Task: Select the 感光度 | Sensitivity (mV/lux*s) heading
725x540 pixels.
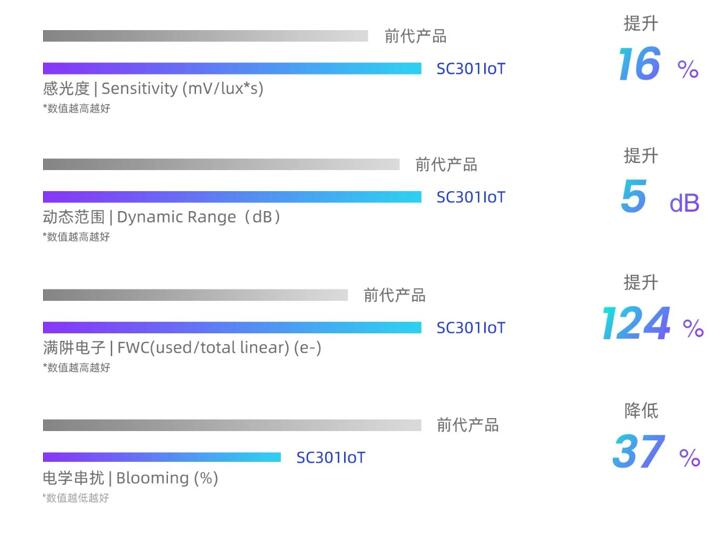Action: point(153,88)
